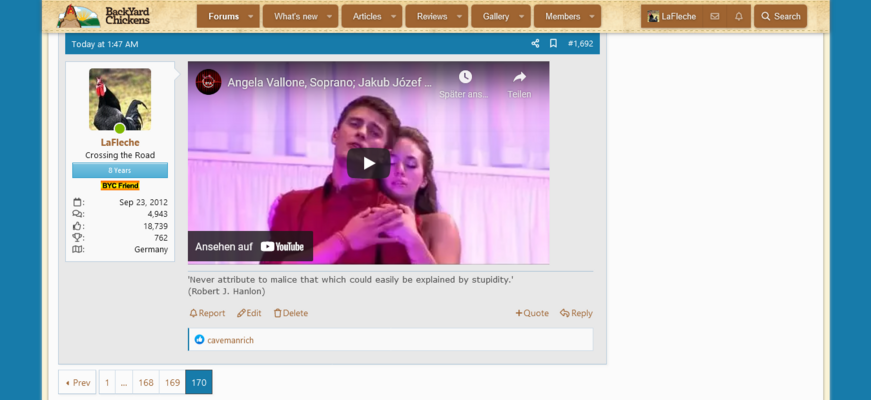Open the page jump ellipsis
This screenshot has height=400, width=871.
pyautogui.click(x=123, y=382)
